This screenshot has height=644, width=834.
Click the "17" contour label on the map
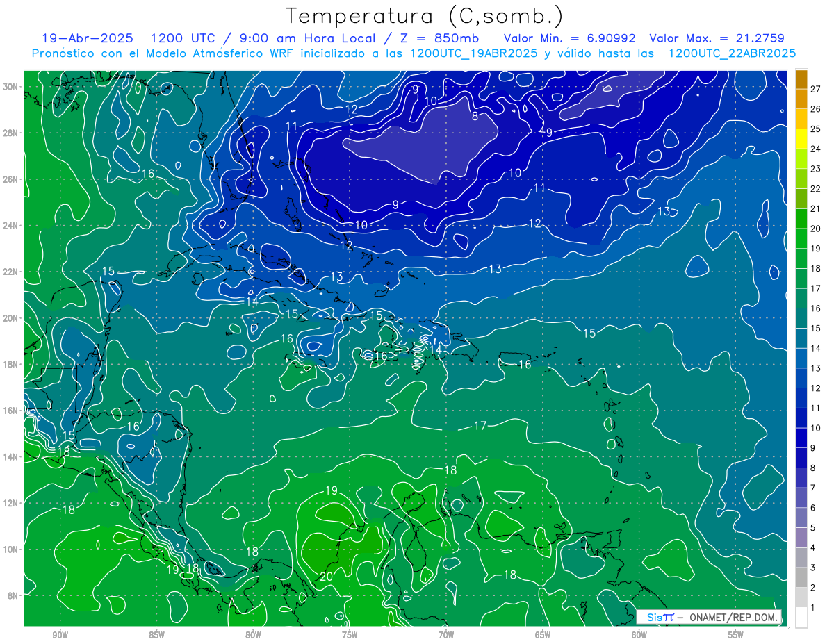480,426
